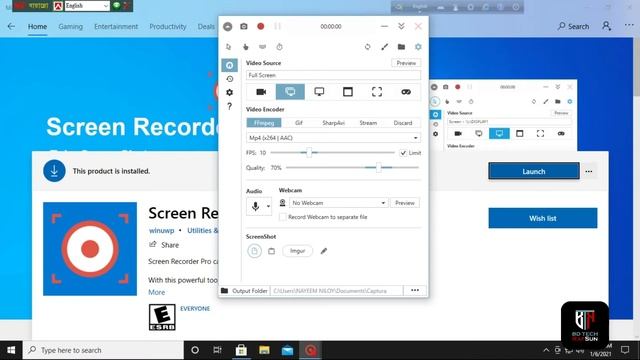The width and height of the screenshot is (640, 360).
Task: Switch to the Discard encoder tab
Action: coord(403,123)
